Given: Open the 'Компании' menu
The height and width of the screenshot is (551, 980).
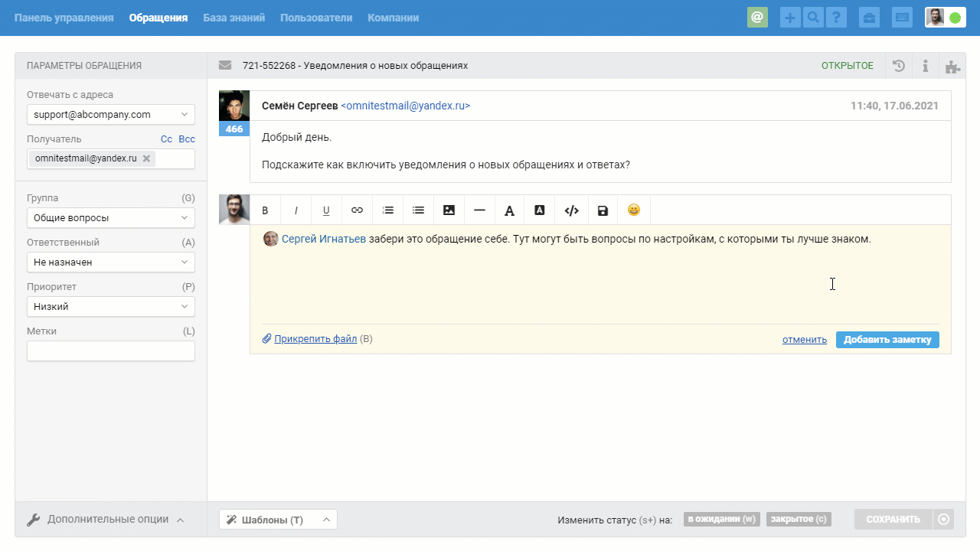Looking at the screenshot, I should pos(393,18).
